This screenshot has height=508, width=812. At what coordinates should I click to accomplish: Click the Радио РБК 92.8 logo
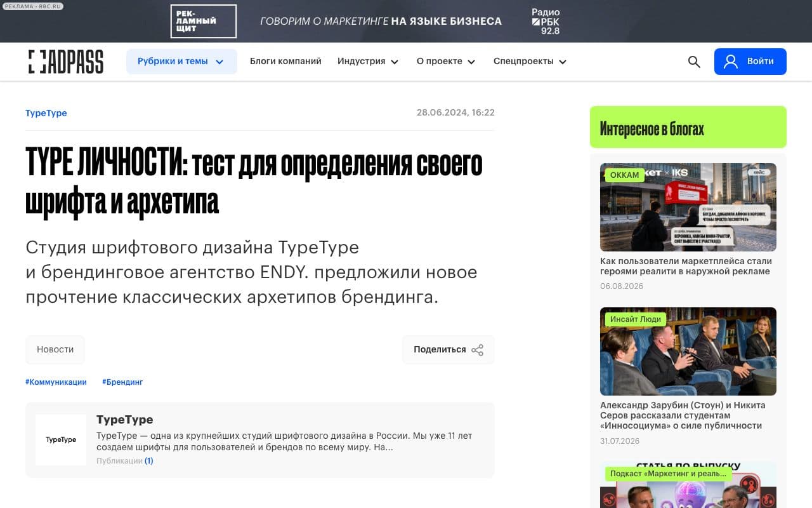pyautogui.click(x=546, y=22)
